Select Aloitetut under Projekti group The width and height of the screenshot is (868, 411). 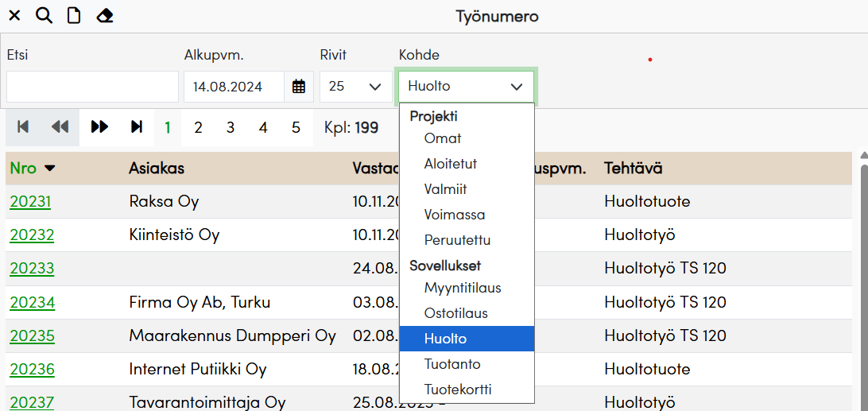coord(451,164)
